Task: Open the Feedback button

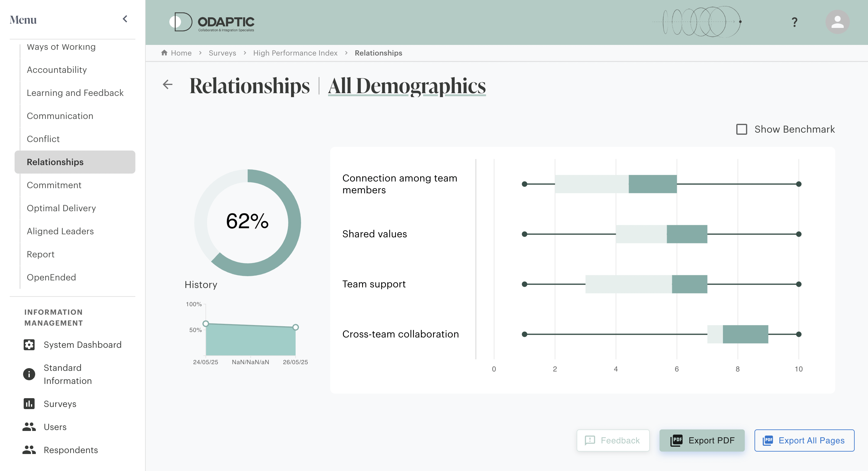Action: (613, 440)
